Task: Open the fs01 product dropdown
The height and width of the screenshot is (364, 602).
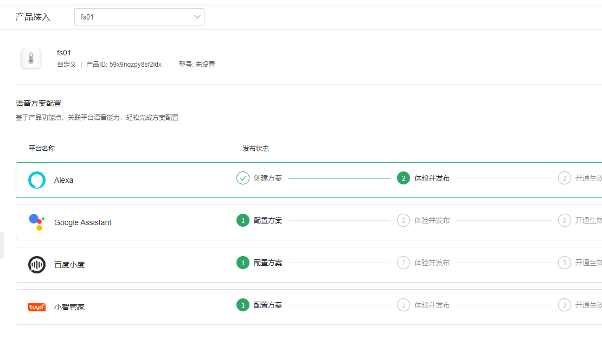Action: [139, 17]
